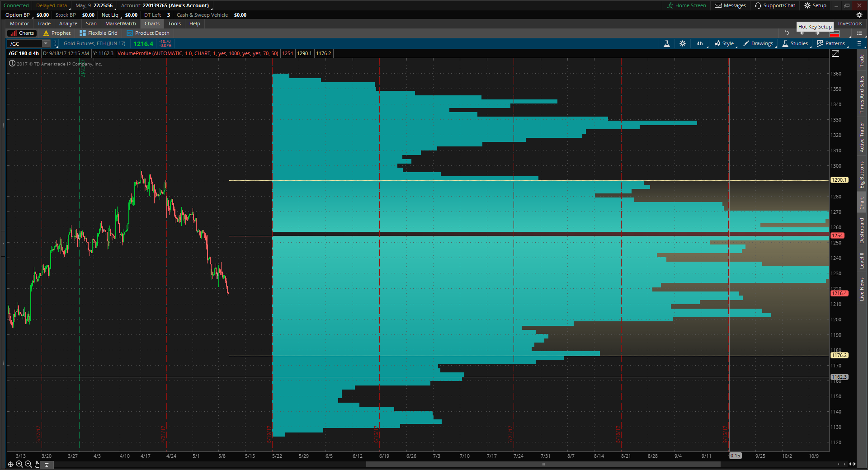Click the Connected status label
This screenshot has height=470, width=868.
(16, 5)
